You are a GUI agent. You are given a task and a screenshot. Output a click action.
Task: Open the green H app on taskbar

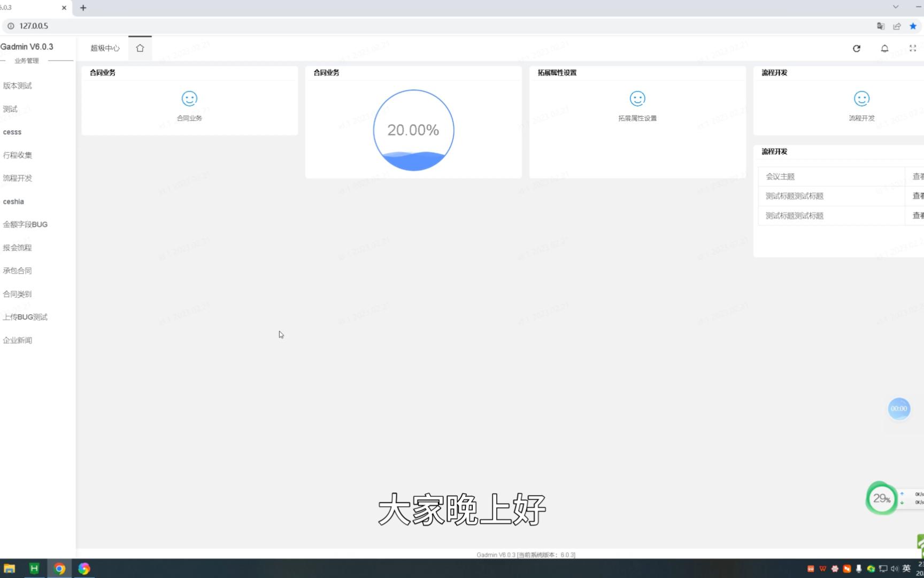[34, 568]
